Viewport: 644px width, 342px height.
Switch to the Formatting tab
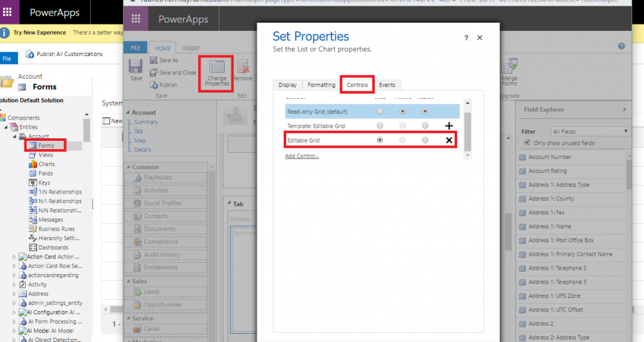(321, 85)
